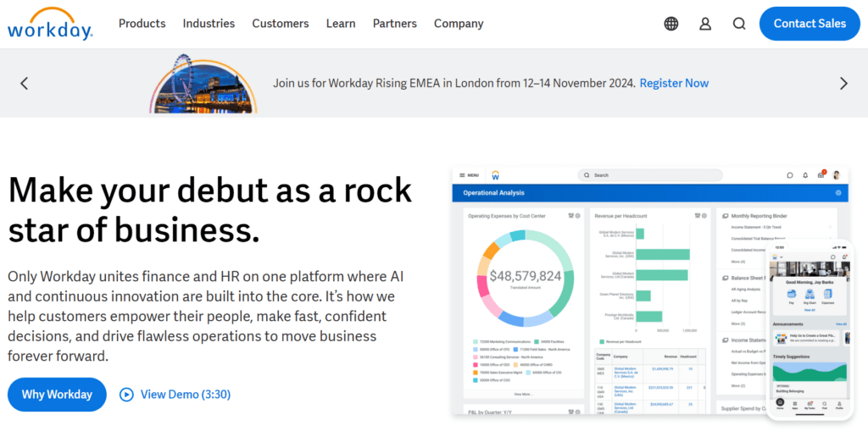Image resolution: width=868 pixels, height=442 pixels.
Task: Advance to the next banner announcement
Action: click(843, 84)
